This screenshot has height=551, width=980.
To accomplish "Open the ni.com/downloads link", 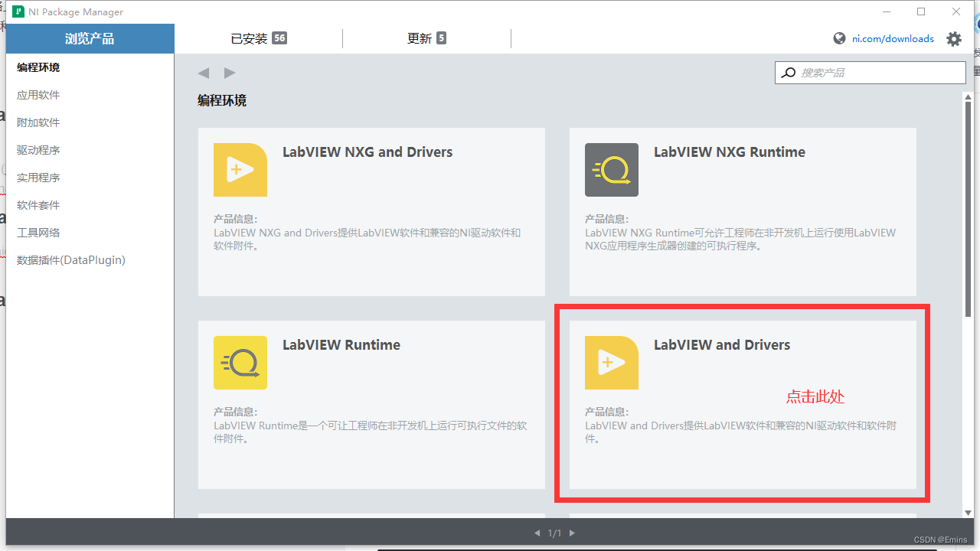I will pyautogui.click(x=892, y=38).
